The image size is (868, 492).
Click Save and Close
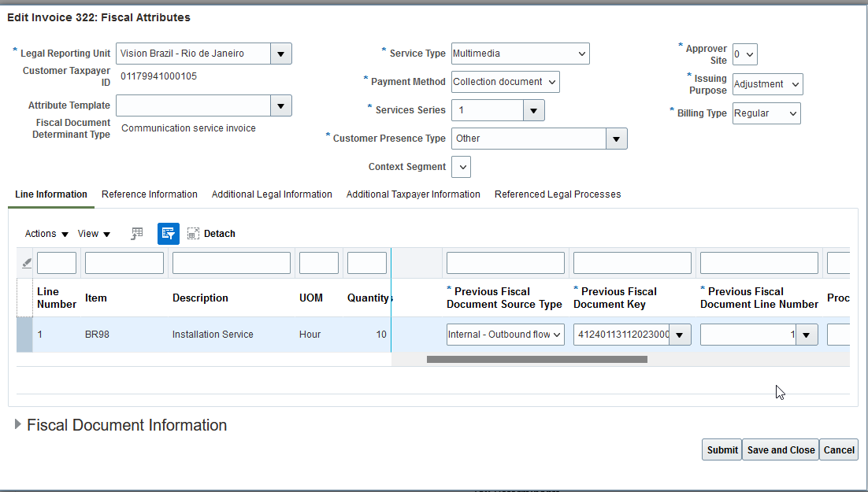(781, 449)
